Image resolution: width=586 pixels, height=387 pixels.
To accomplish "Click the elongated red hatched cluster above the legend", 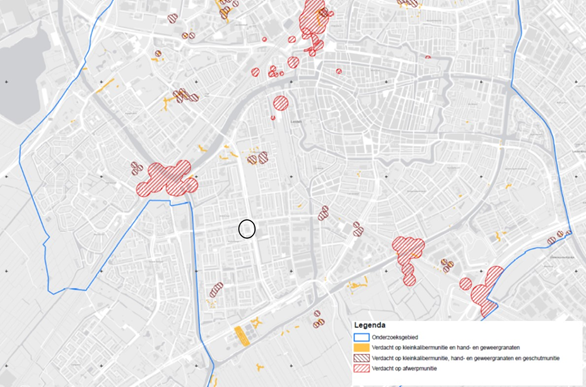I will pos(408,258).
